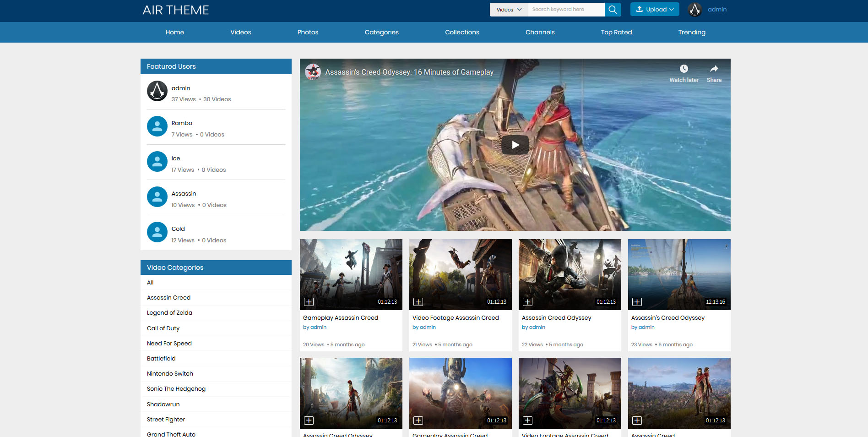Click 'by admin' under Assassin's Creed Odyssey (23 Views)
868x437 pixels.
point(643,327)
